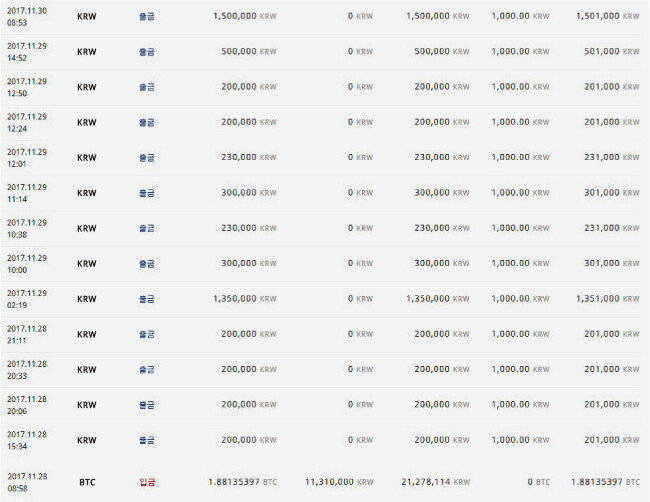Click the 출금 link in the 11:14 row
650x502 pixels.
[147, 193]
